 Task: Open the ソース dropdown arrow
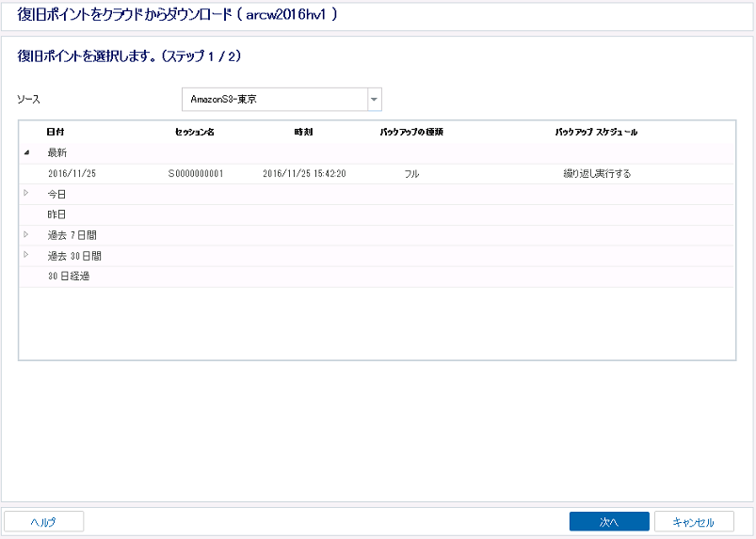coord(374,99)
